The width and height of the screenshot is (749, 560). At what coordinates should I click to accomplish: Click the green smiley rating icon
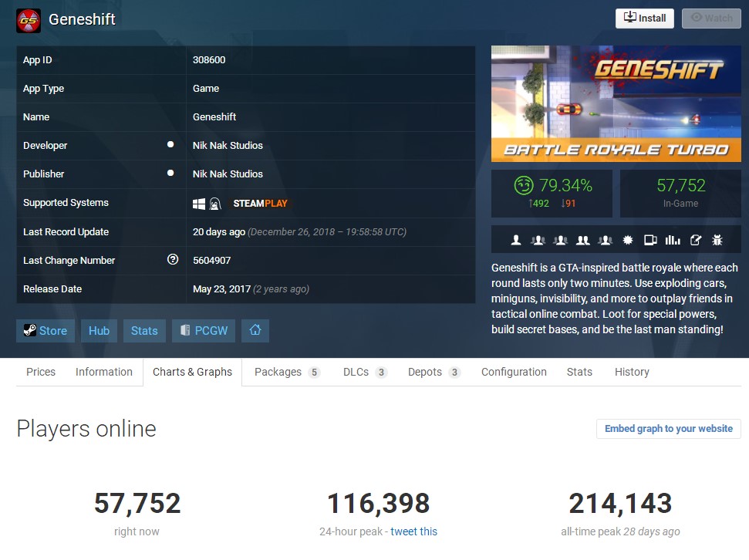click(x=524, y=185)
